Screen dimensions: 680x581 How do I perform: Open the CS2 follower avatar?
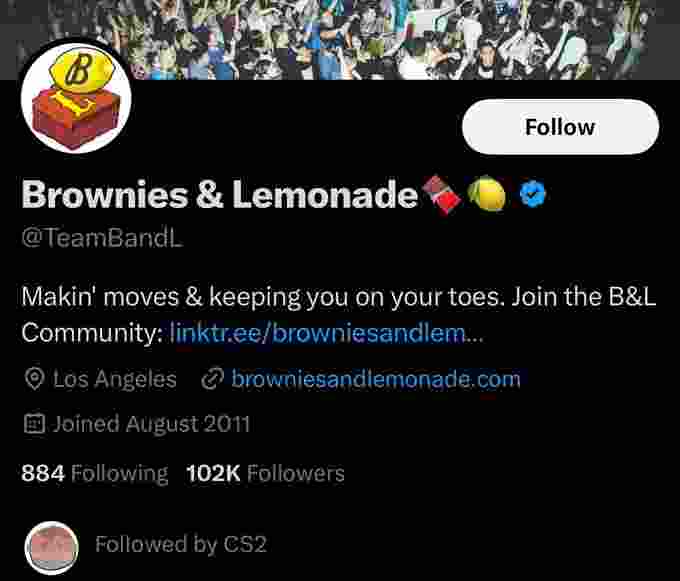[x=52, y=548]
